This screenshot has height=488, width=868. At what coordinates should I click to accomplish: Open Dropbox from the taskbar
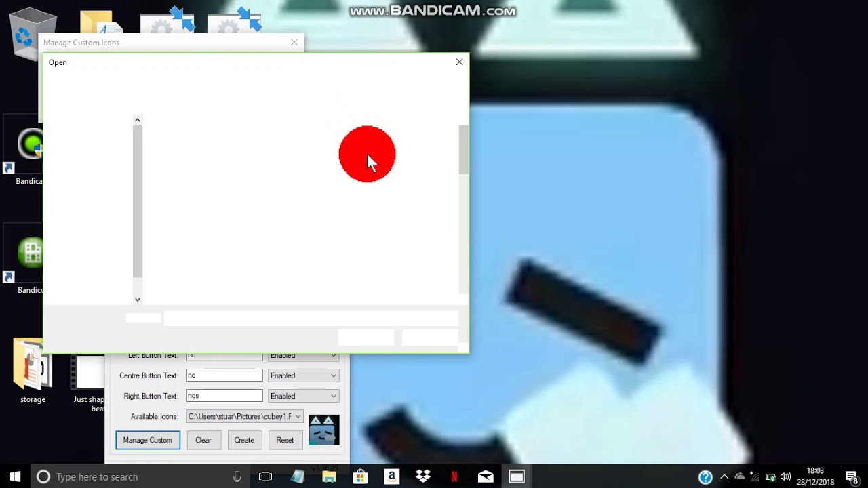pyautogui.click(x=423, y=476)
